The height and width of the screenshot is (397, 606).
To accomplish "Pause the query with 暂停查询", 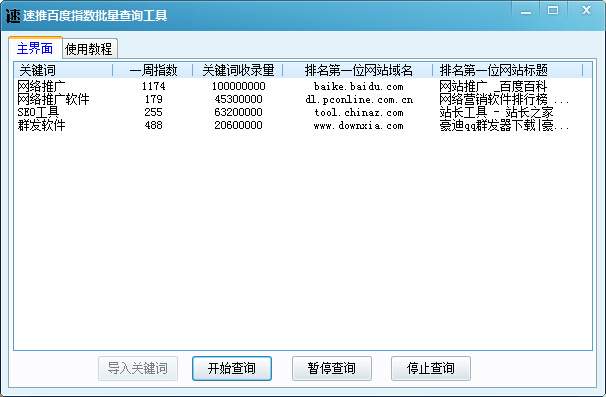I will click(x=332, y=368).
